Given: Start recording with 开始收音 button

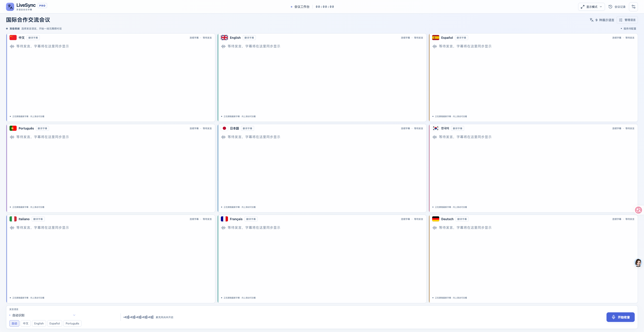Looking at the screenshot, I should pos(621,317).
